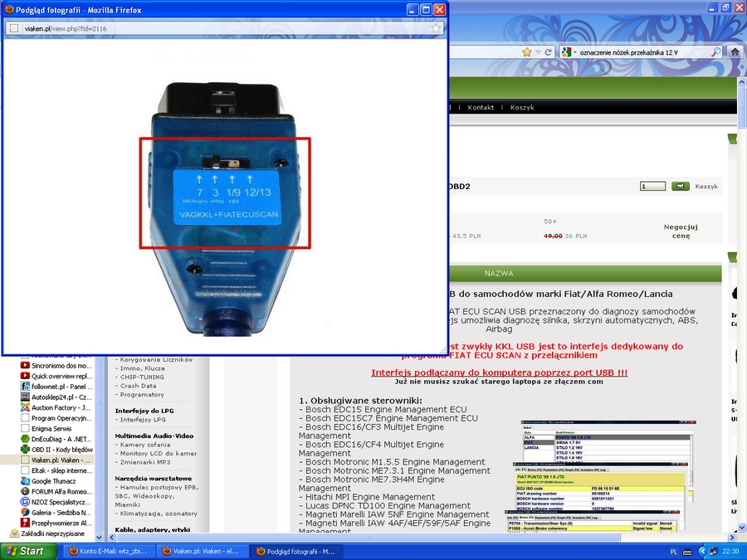Open the address bar history dropdown arrow
747x560 pixels.
[x=539, y=52]
